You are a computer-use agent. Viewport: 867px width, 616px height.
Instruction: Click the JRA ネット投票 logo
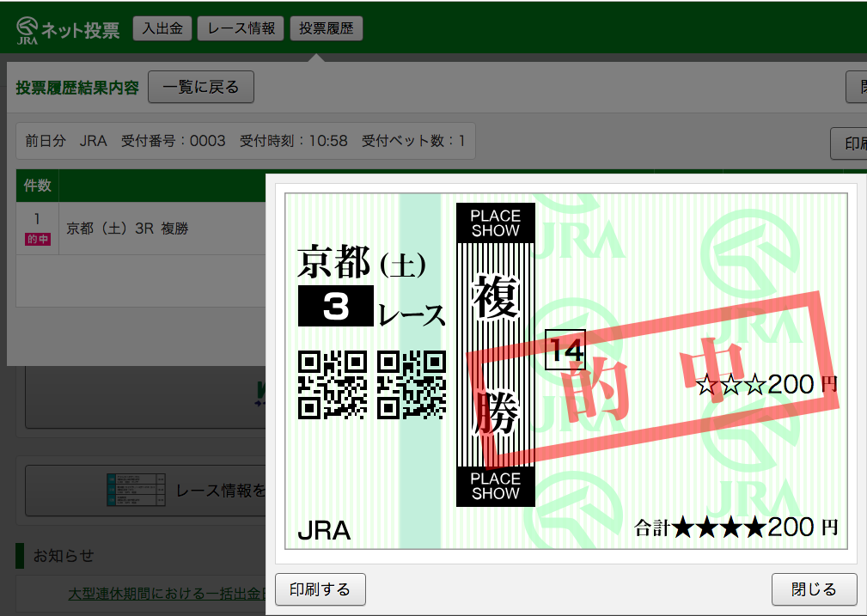(68, 30)
